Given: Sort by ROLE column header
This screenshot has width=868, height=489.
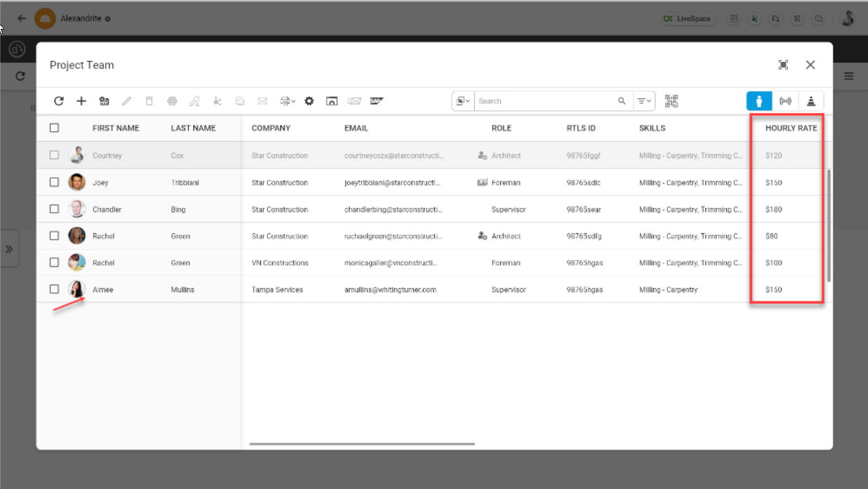Looking at the screenshot, I should coord(501,129).
